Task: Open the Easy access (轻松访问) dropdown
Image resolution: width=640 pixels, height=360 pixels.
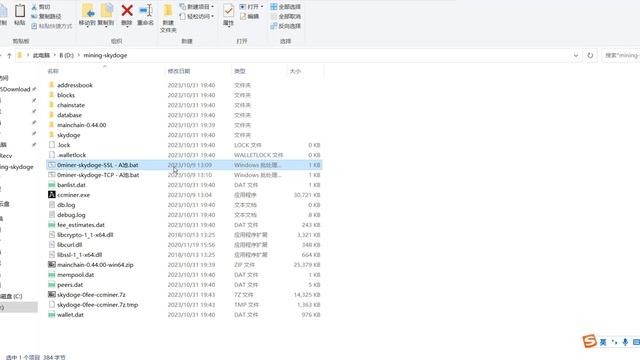Action: coord(197,16)
